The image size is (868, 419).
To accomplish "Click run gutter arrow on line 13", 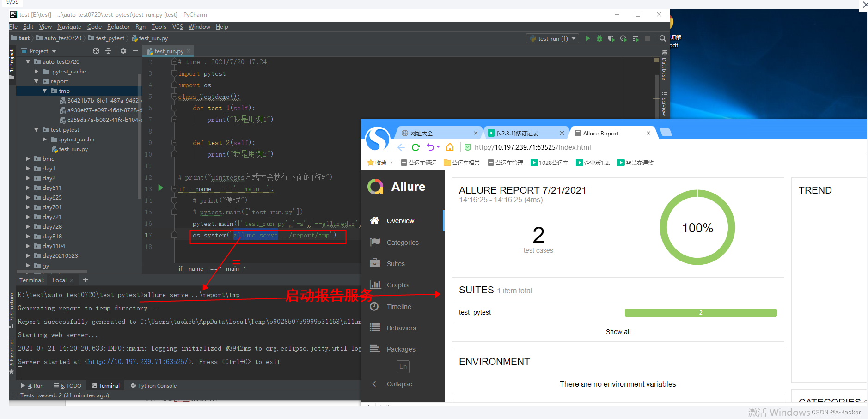I will (161, 188).
